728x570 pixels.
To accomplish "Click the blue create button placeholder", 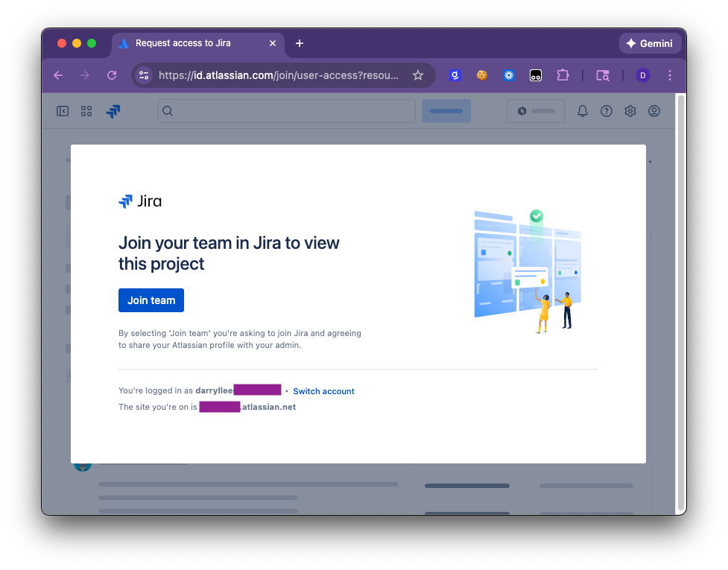I will pyautogui.click(x=446, y=111).
